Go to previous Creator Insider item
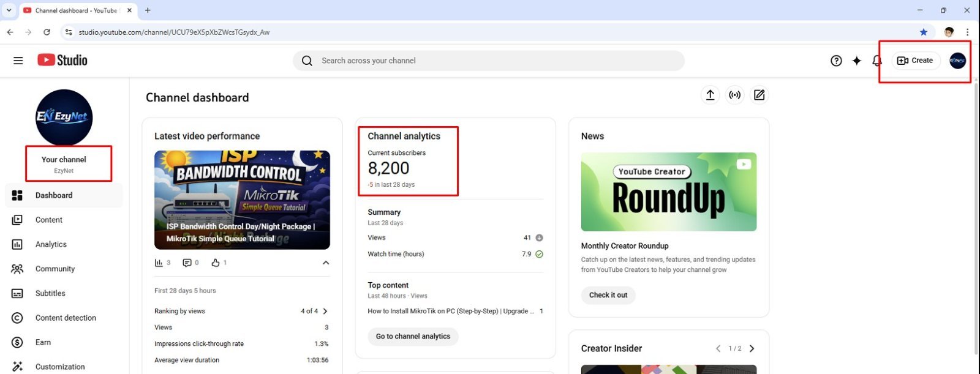 (718, 348)
